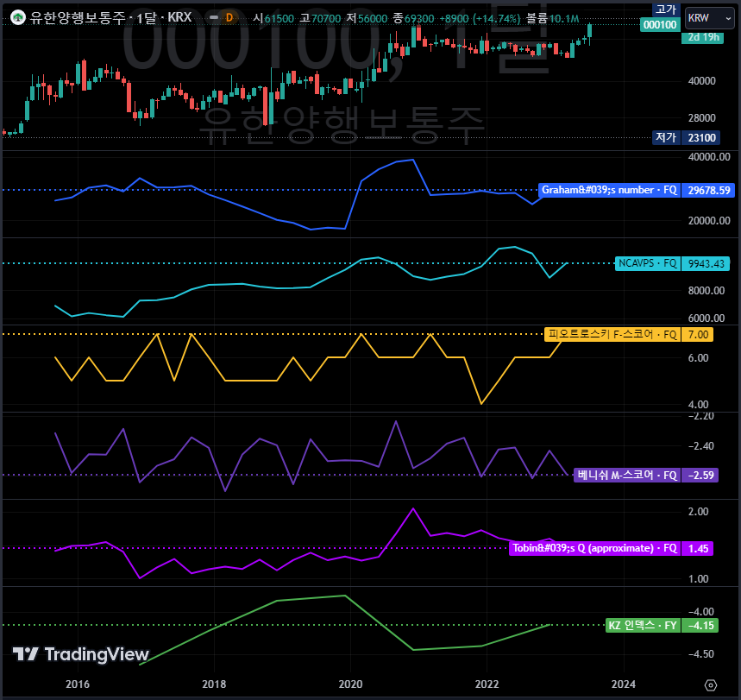Click the 28000 price axis label

pos(702,117)
